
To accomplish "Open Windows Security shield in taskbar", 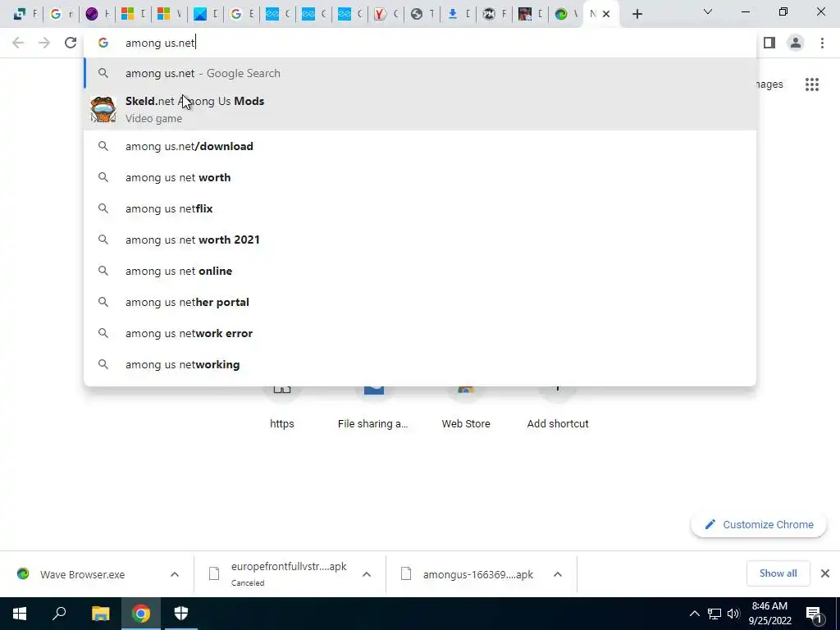I will click(x=181, y=614).
